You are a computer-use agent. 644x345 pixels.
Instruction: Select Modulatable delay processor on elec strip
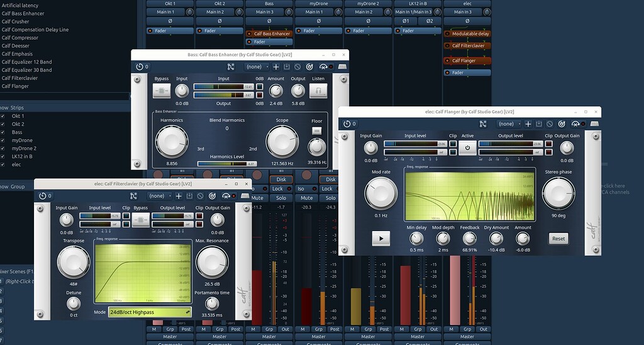click(x=467, y=34)
